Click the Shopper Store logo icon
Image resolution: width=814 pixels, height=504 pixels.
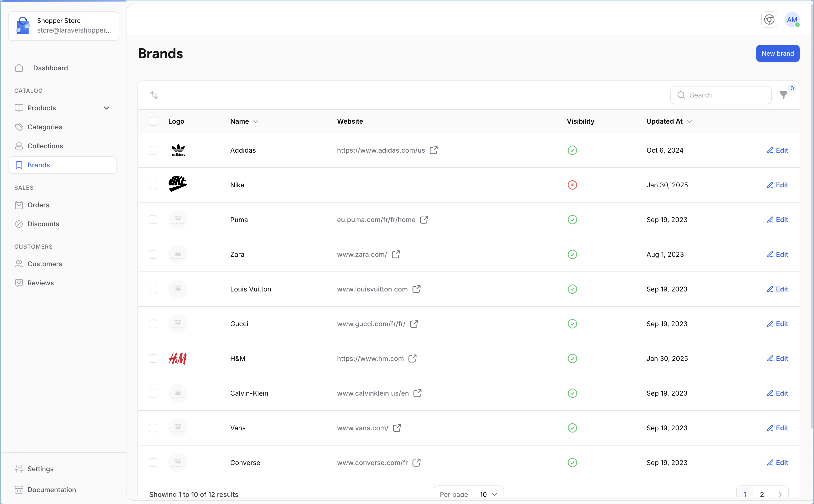click(23, 26)
